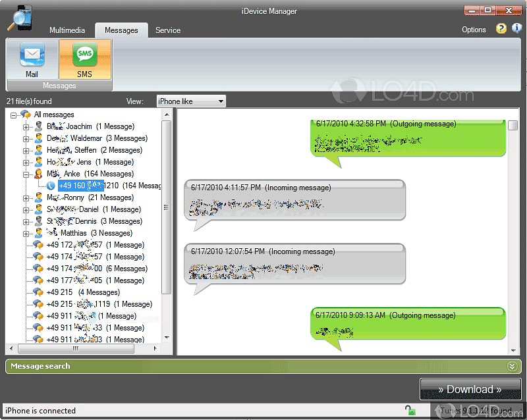Viewport: 527px width, 420px height.
Task: Collapse the Message search panel chevron
Action: coord(513,366)
